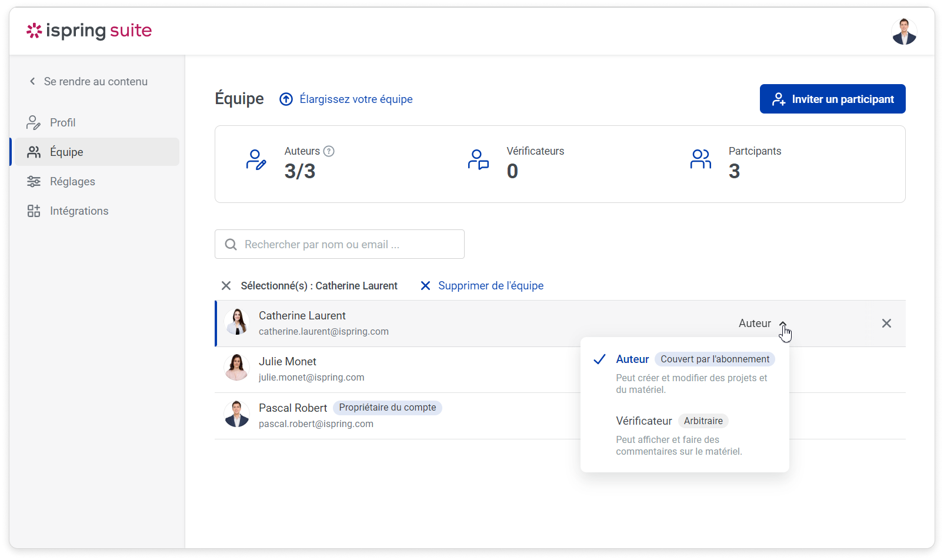
Task: Click Supprimer de l'équipe link
Action: point(490,286)
